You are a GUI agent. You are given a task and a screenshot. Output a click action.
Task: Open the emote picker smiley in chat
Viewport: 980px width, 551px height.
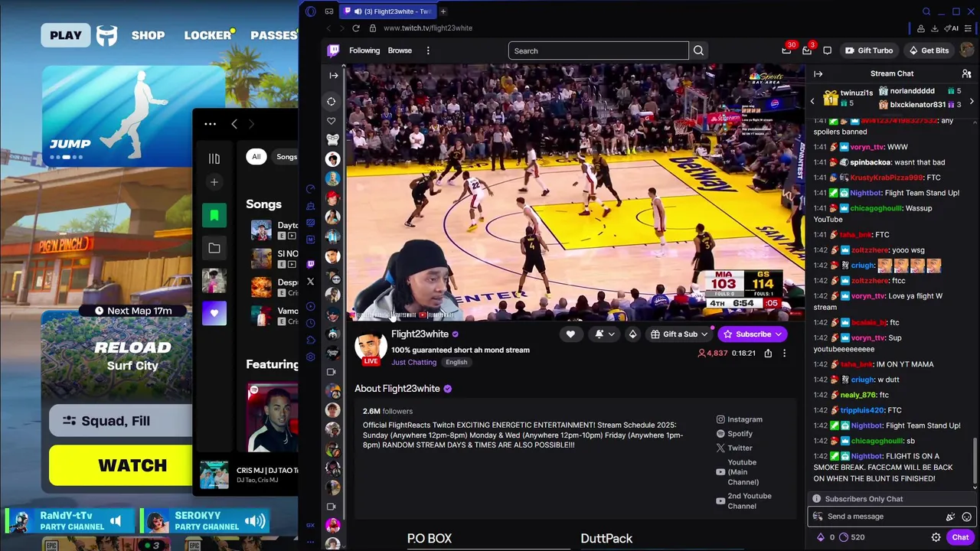pyautogui.click(x=967, y=517)
